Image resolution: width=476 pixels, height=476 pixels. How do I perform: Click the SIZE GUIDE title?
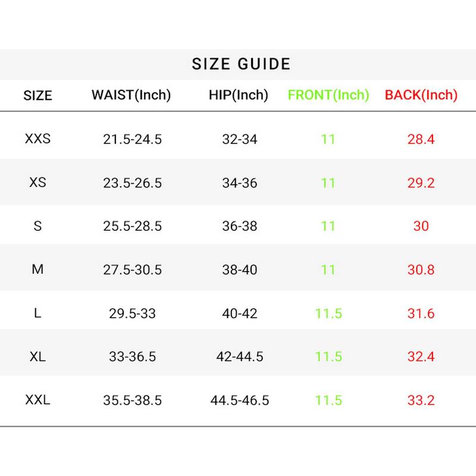(x=241, y=64)
